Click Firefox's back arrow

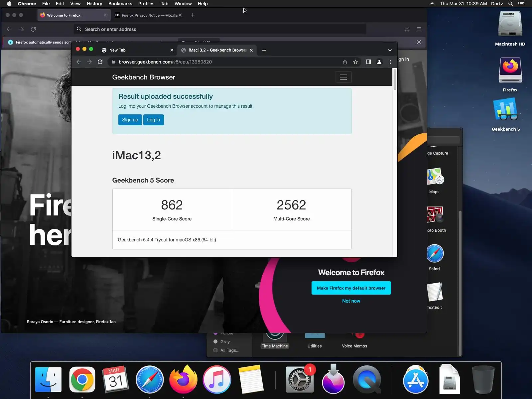(x=9, y=29)
